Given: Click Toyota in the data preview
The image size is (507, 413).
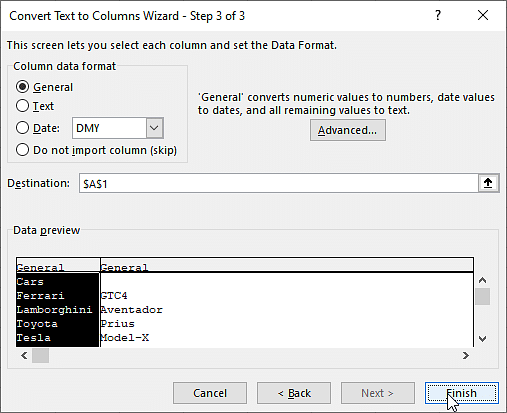Looking at the screenshot, I should (x=37, y=324).
